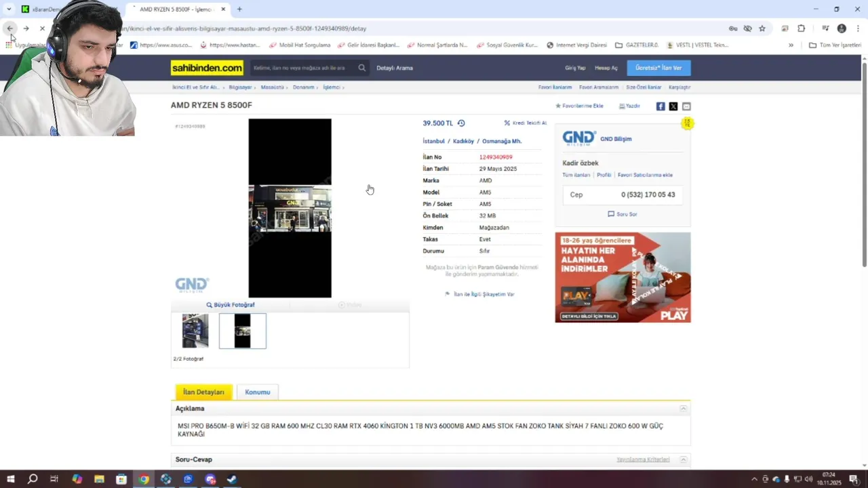Click Büyük Fotoğraf to enlarge
The width and height of the screenshot is (868, 488).
click(x=231, y=305)
